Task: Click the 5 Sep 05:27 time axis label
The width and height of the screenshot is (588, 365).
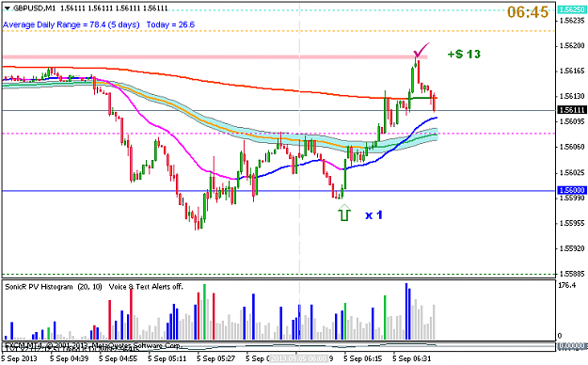Action: 216,358
